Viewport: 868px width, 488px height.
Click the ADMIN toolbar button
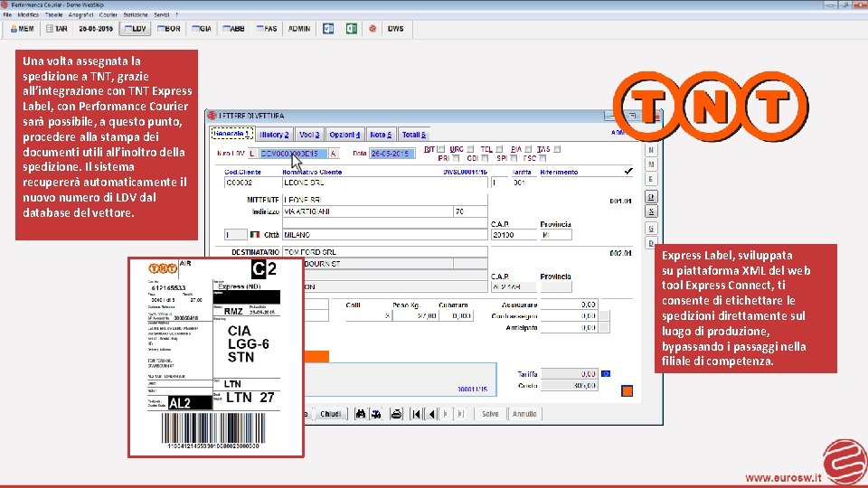click(299, 29)
